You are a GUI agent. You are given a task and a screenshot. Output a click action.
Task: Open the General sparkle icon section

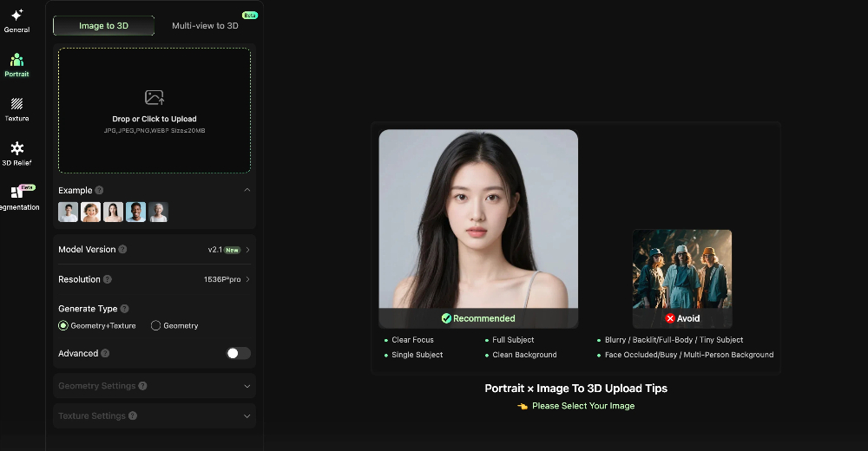click(16, 16)
